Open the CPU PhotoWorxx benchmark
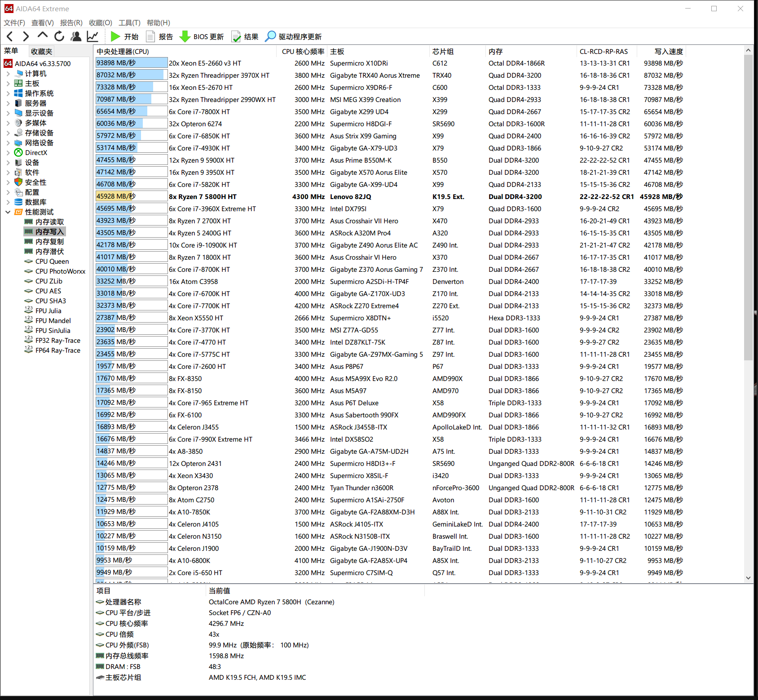Screen dimensions: 758x700 pyautogui.click(x=55, y=271)
